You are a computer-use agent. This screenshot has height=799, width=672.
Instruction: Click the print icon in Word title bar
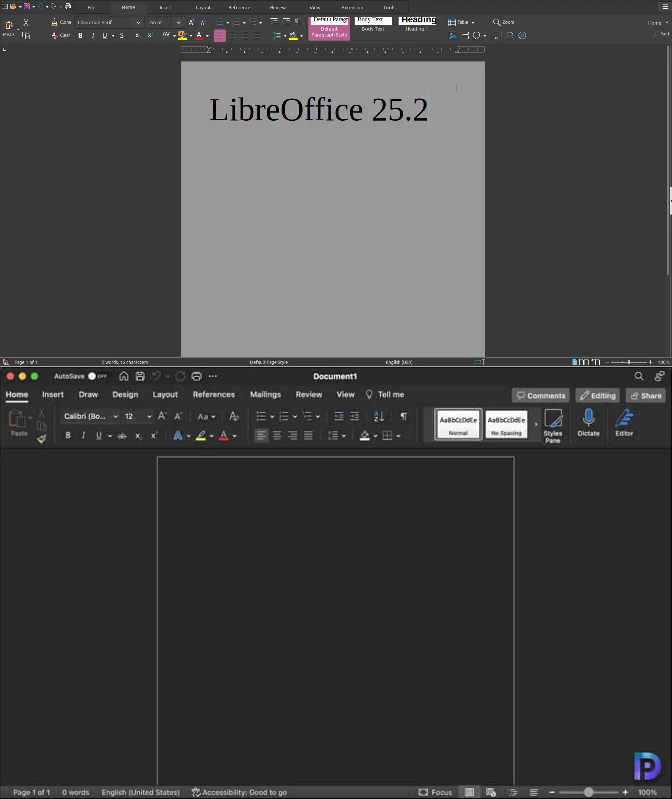pos(196,376)
